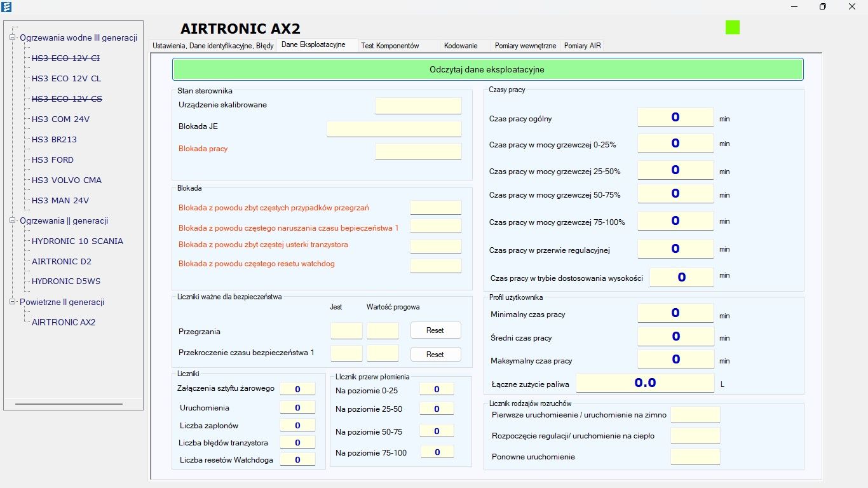Click Pierwsze uruchomieenie na zimno field
868x488 pixels.
point(695,414)
